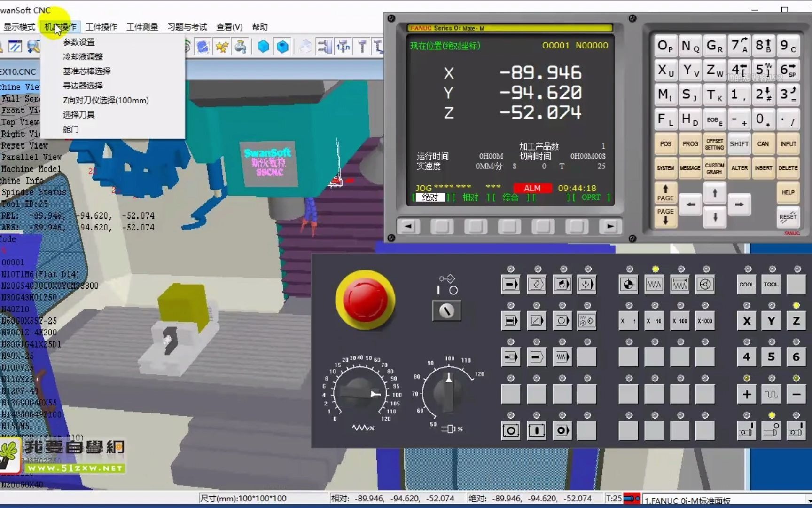Turn the program protect key switch
Screen dimensions: 812x508
[446, 310]
